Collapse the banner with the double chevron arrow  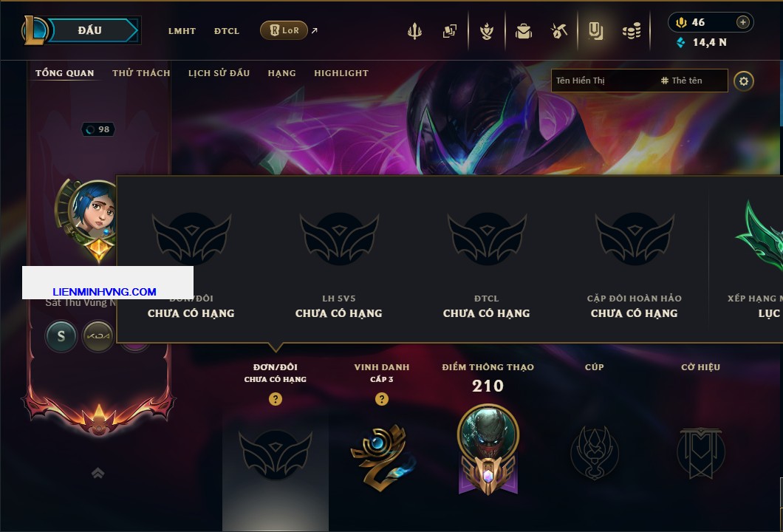click(98, 473)
